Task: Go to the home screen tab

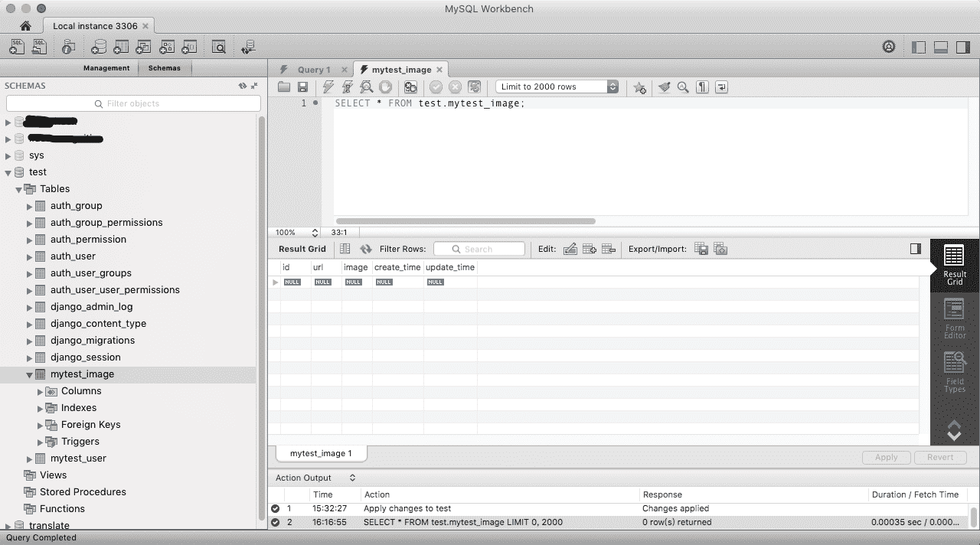Action: click(25, 26)
